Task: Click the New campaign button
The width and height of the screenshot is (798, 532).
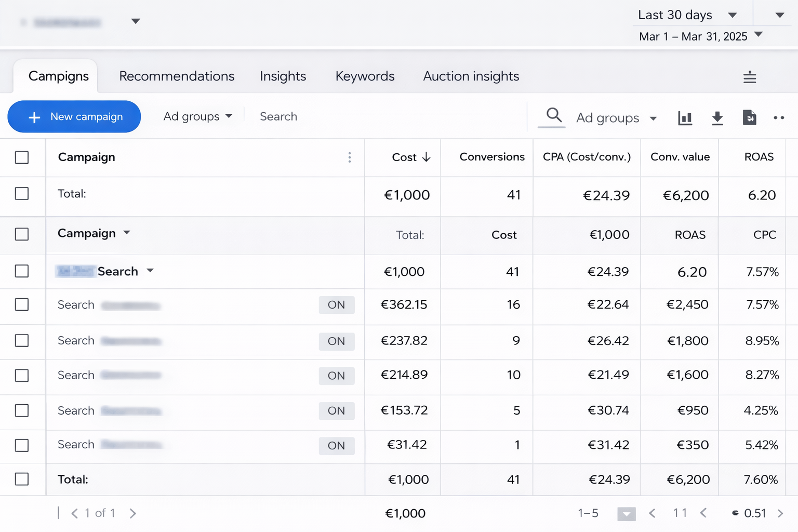Action: [x=74, y=116]
